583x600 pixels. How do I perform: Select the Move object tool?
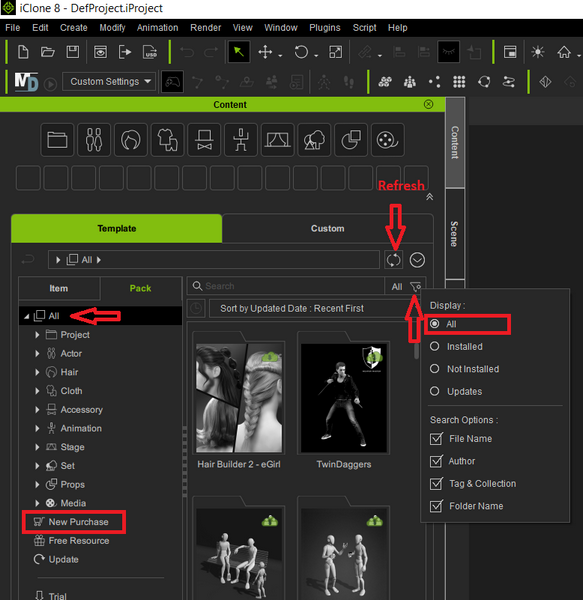tap(265, 52)
